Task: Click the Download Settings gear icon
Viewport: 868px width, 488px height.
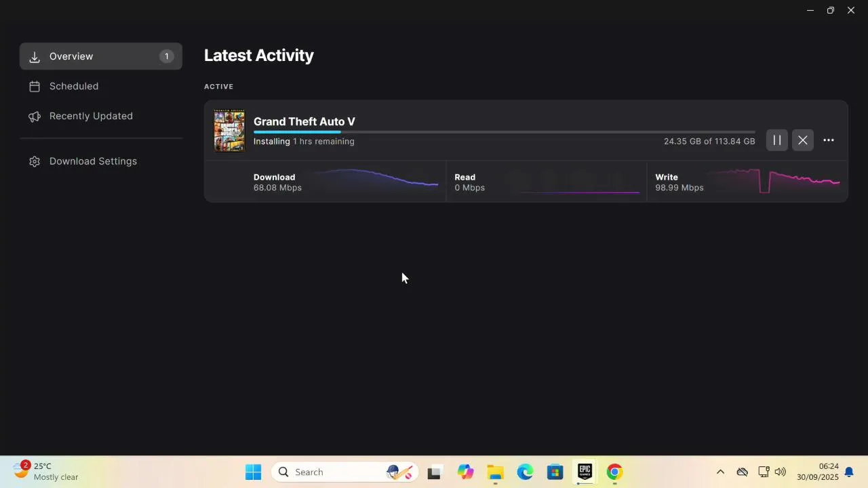Action: [35, 161]
